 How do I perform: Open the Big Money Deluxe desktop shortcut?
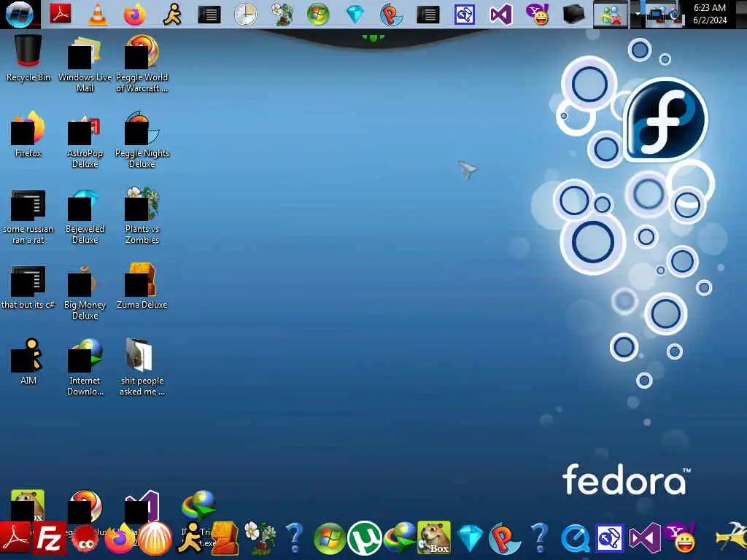[85, 292]
